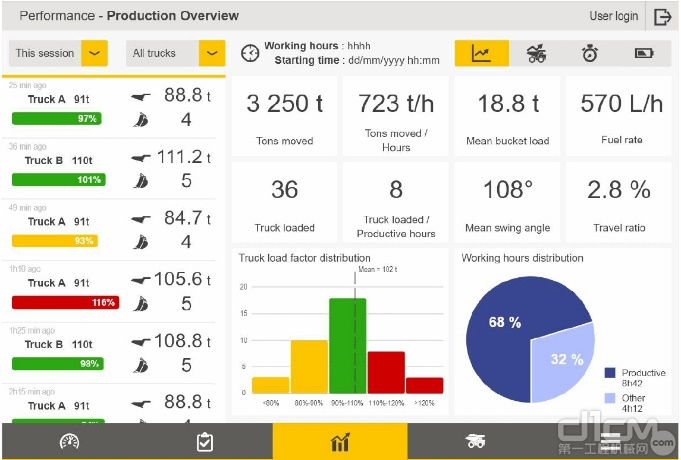Open the battery/fuel level view
Image resolution: width=681 pixels, height=460 pixels.
tap(644, 54)
